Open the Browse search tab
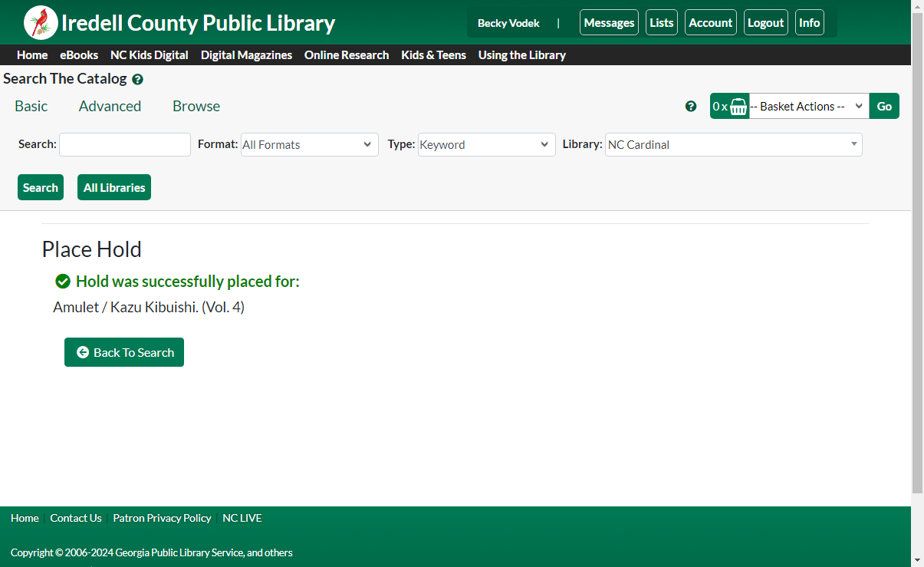This screenshot has height=567, width=924. tap(196, 106)
